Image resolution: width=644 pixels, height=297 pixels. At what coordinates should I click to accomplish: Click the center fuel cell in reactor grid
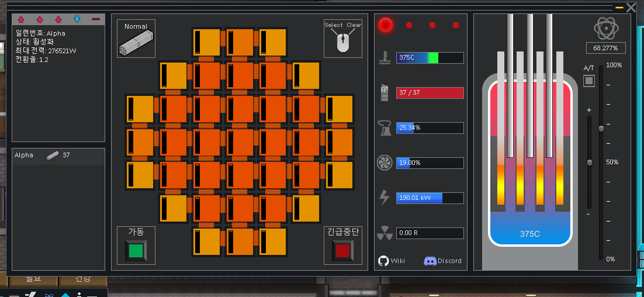click(240, 142)
